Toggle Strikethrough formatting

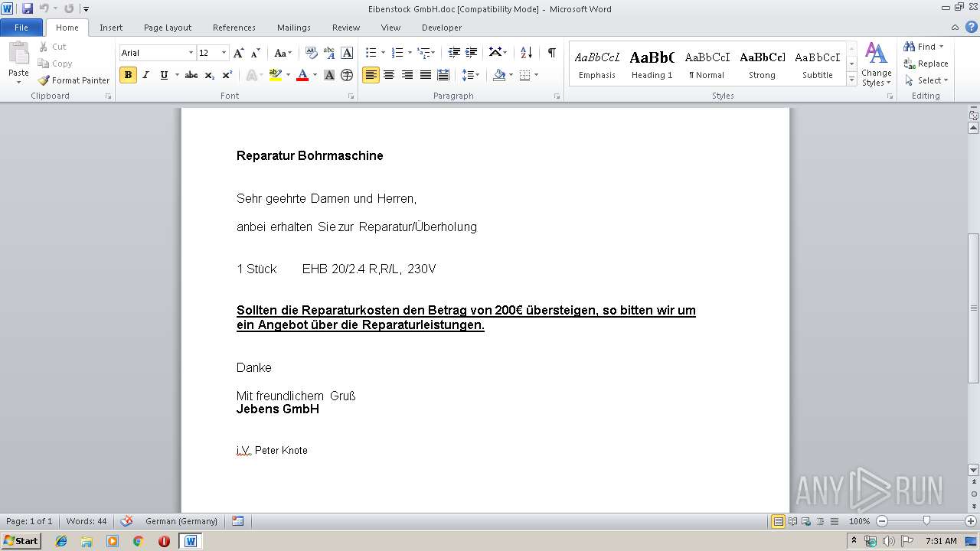(x=191, y=75)
